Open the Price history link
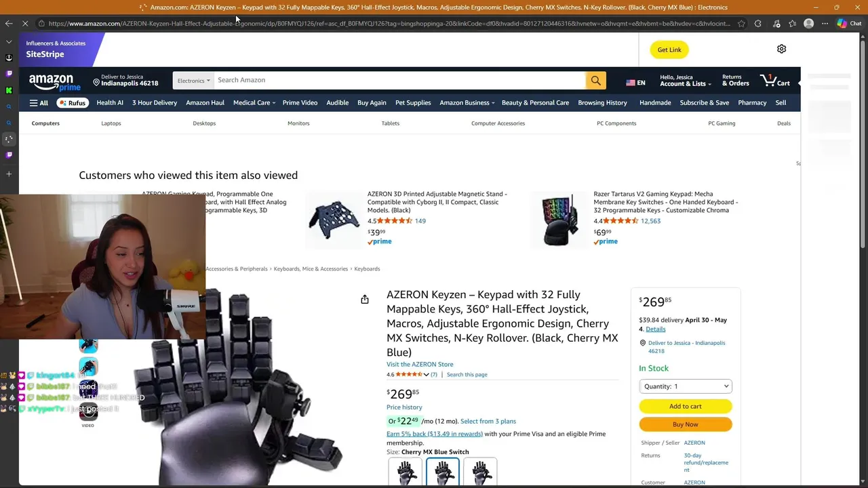The width and height of the screenshot is (868, 488). tap(404, 407)
